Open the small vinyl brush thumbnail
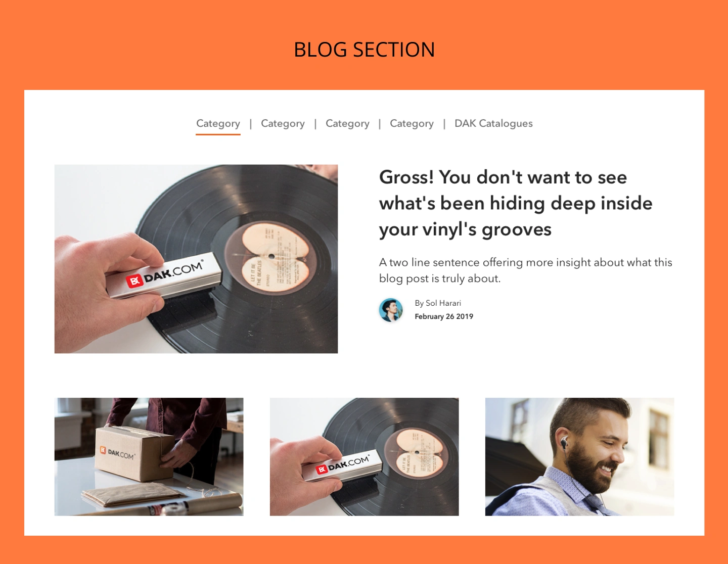The width and height of the screenshot is (728, 564). click(x=364, y=457)
